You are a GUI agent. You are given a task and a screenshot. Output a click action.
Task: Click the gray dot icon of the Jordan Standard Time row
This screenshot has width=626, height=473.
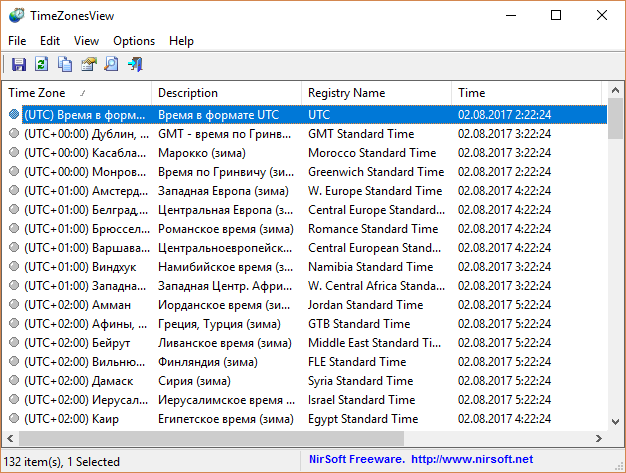coord(14,305)
